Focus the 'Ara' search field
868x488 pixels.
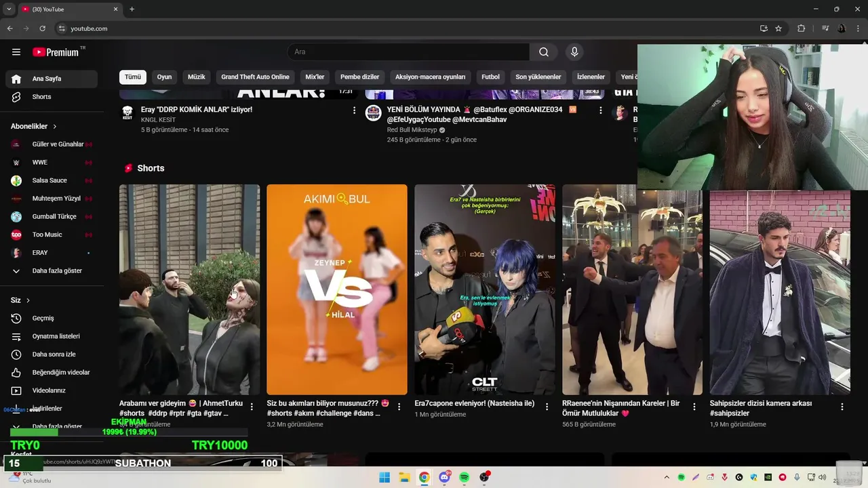(x=408, y=52)
